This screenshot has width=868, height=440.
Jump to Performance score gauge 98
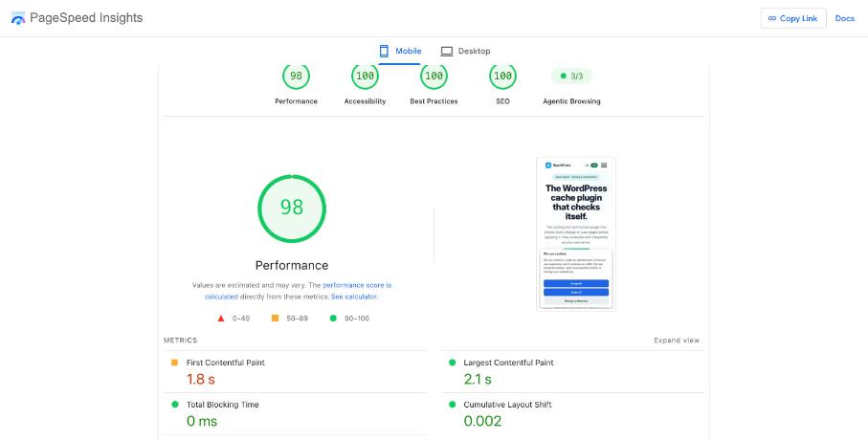tap(296, 76)
